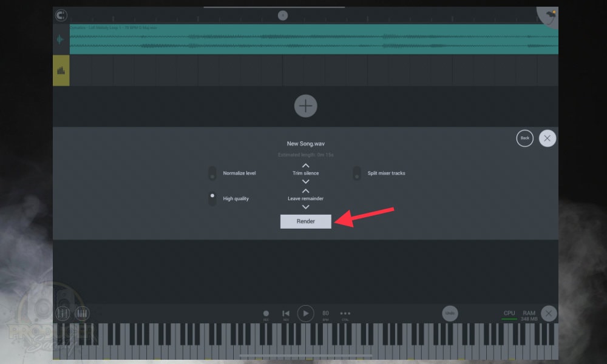This screenshot has width=607, height=364.
Task: Click the RAM usage readout
Action: click(x=529, y=315)
